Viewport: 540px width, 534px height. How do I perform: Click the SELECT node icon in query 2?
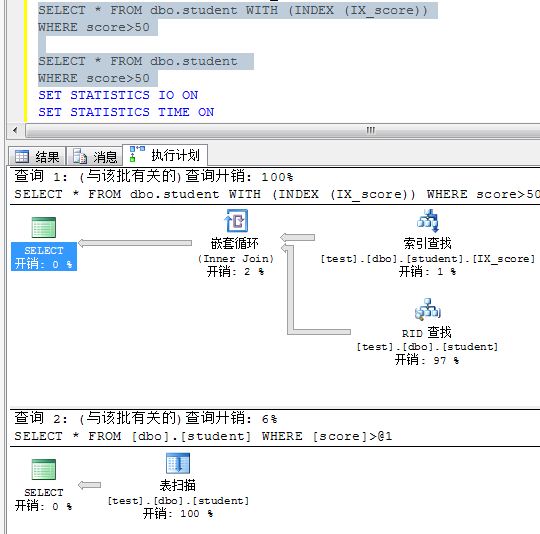[x=44, y=469]
